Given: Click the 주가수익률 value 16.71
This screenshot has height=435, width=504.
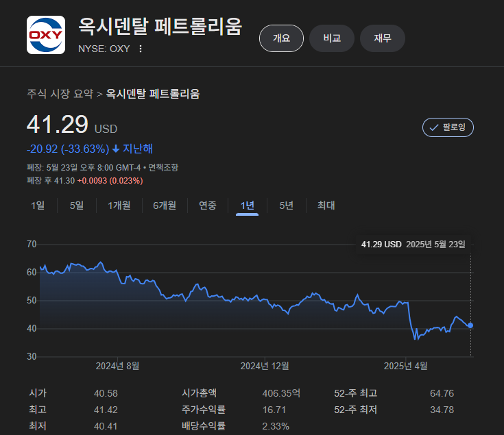Looking at the screenshot, I should point(274,410).
